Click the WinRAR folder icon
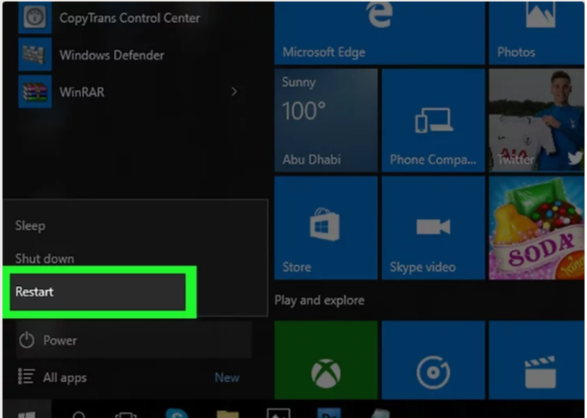Viewport: 587px width, 418px height. tap(35, 92)
